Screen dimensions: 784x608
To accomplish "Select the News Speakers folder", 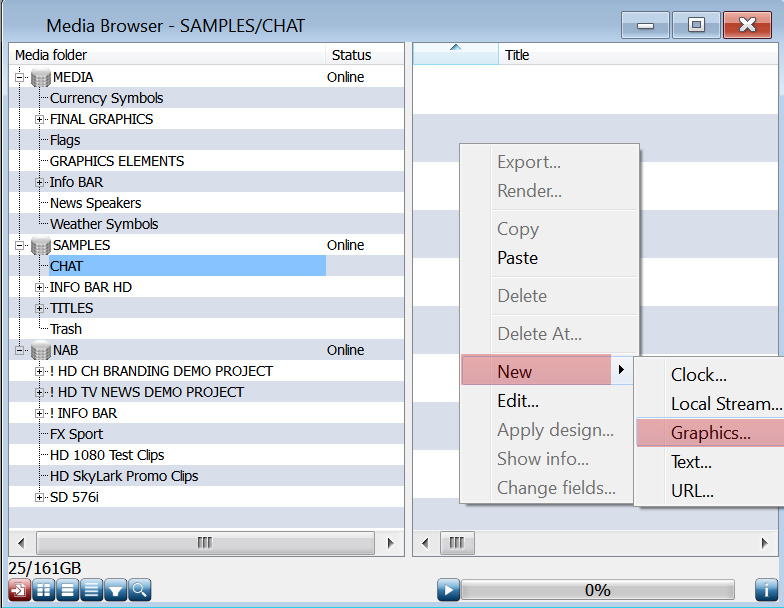I will coord(96,203).
